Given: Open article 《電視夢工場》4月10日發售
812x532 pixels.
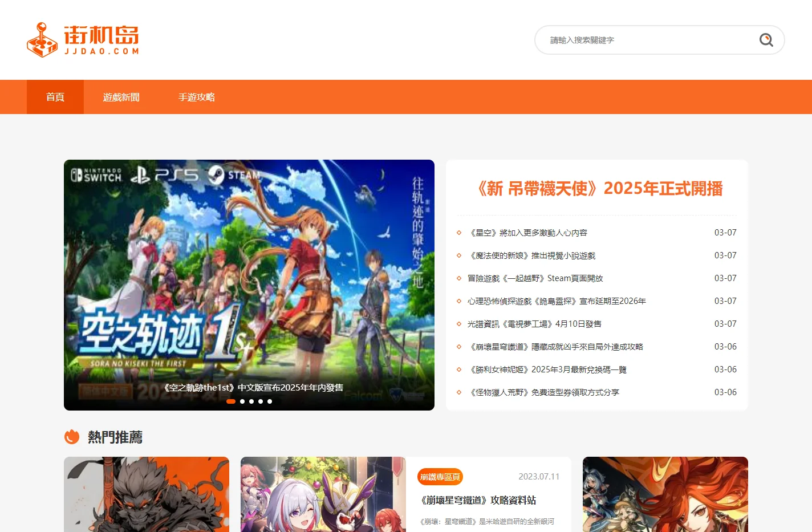Looking at the screenshot, I should pyautogui.click(x=534, y=324).
